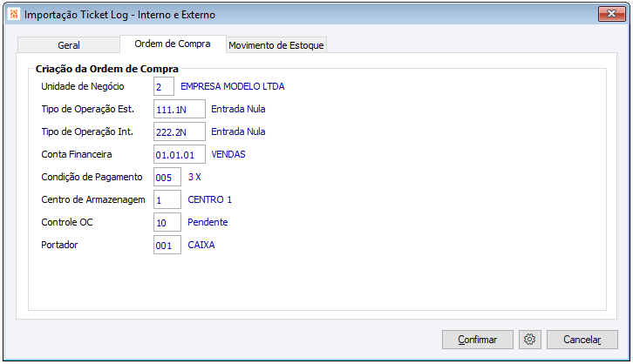Click the Tipo de Operação Int. label

[87, 131]
